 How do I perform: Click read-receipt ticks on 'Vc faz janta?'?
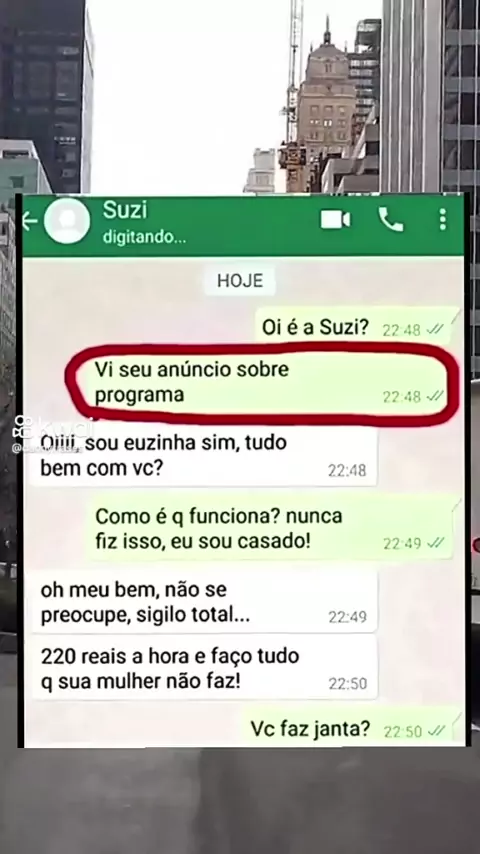(x=436, y=731)
